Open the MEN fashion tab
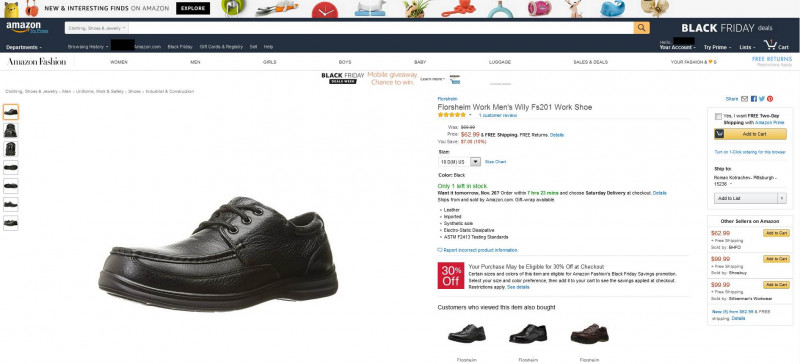The image size is (800, 364). coord(195,62)
